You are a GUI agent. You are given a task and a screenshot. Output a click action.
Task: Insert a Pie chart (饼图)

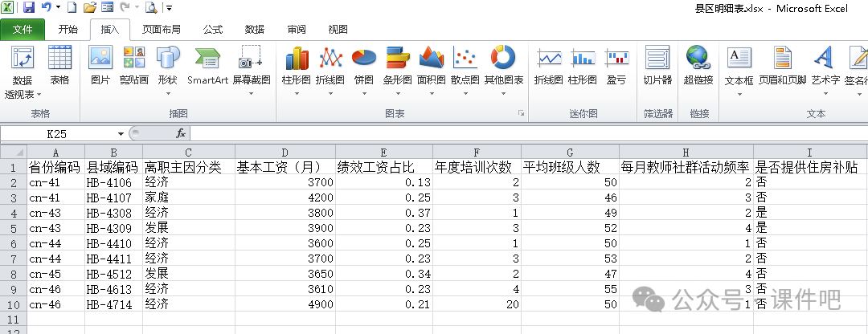pos(364,71)
